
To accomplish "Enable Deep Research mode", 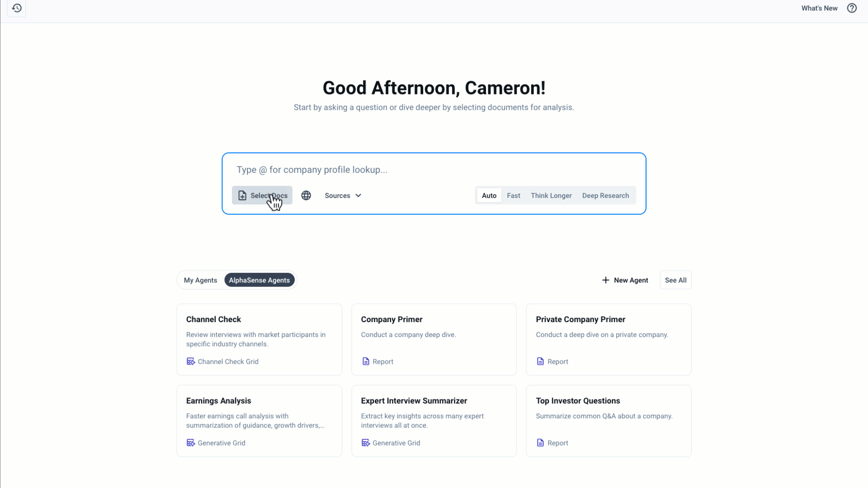I will pyautogui.click(x=606, y=195).
